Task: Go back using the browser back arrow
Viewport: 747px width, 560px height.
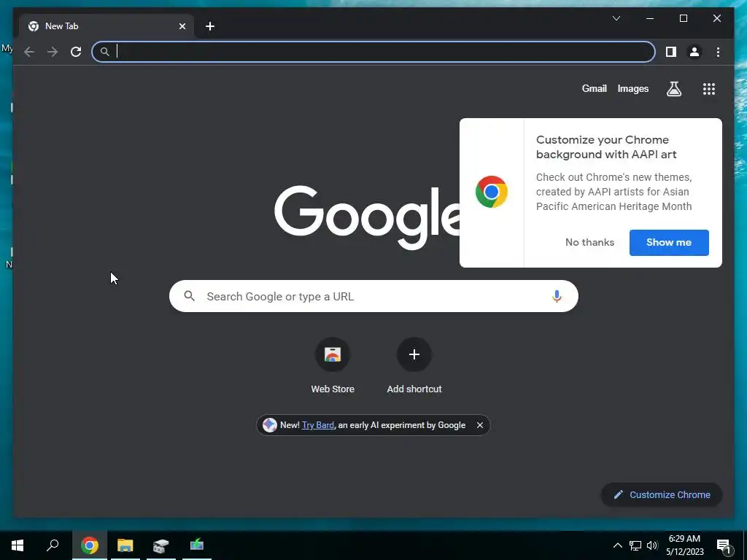Action: point(29,52)
